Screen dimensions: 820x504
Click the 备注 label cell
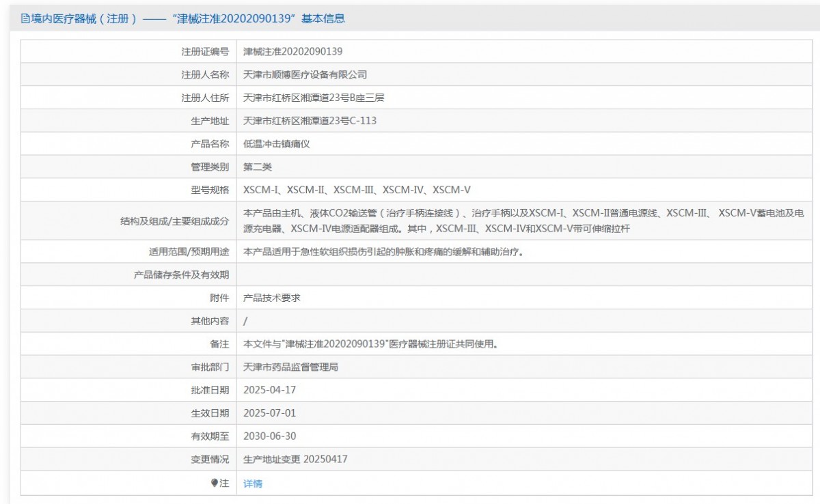point(128,344)
